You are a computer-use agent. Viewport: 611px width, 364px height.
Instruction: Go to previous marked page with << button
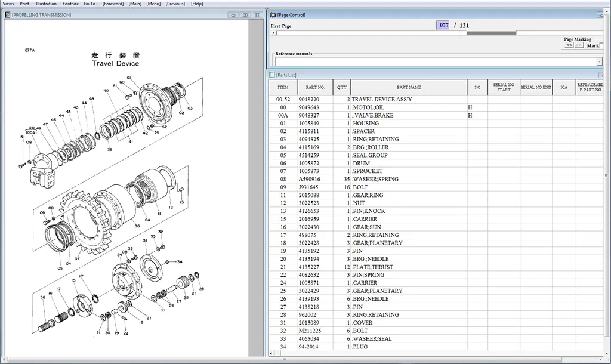(x=569, y=45)
